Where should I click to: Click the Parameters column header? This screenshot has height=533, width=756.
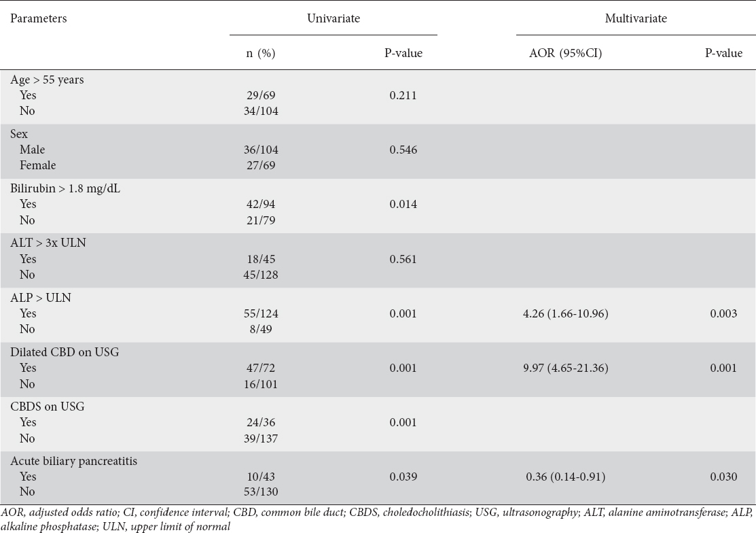pos(39,18)
